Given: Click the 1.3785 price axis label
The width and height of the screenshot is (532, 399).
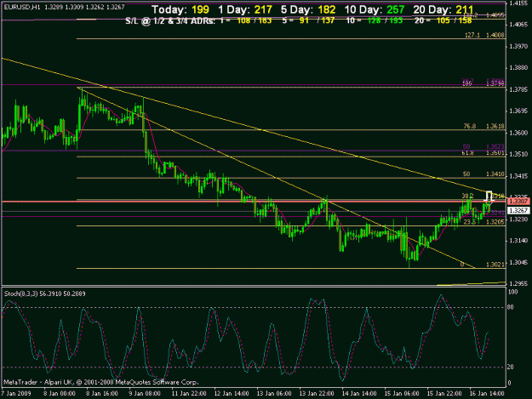Looking at the screenshot, I should click(518, 89).
